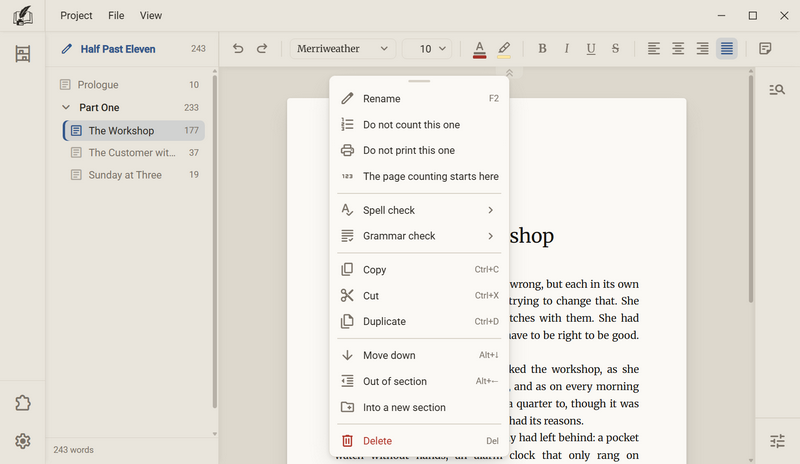Image resolution: width=800 pixels, height=464 pixels.
Task: Select Do not print this one
Action: (419, 151)
